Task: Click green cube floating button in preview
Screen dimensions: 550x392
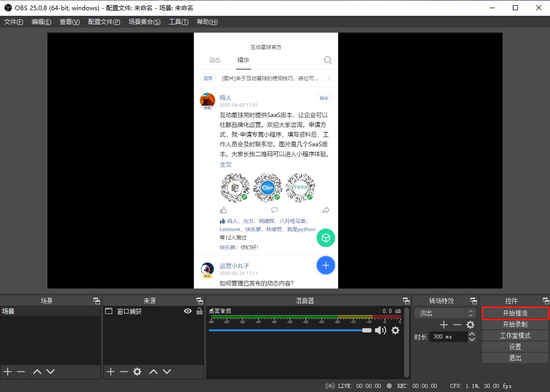Action: point(326,238)
